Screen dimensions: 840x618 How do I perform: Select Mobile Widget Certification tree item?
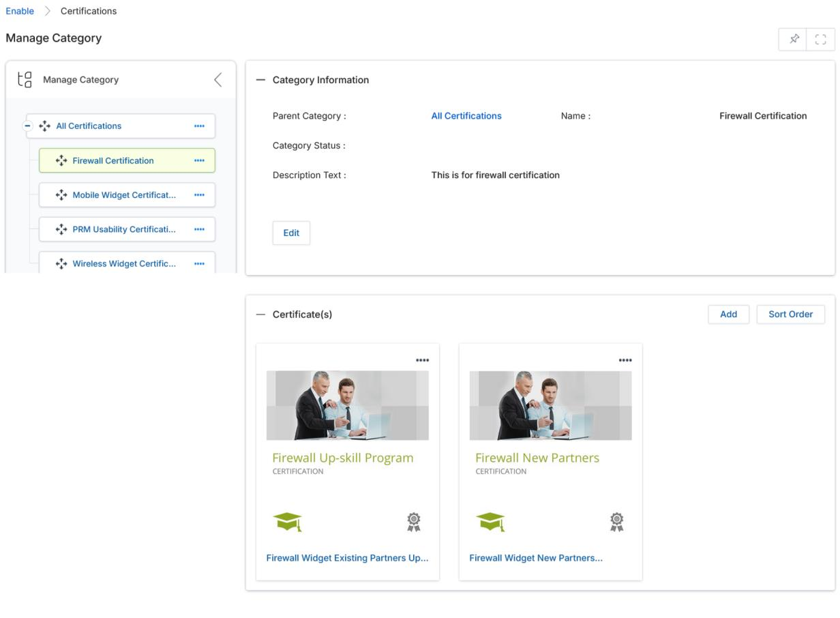(124, 195)
